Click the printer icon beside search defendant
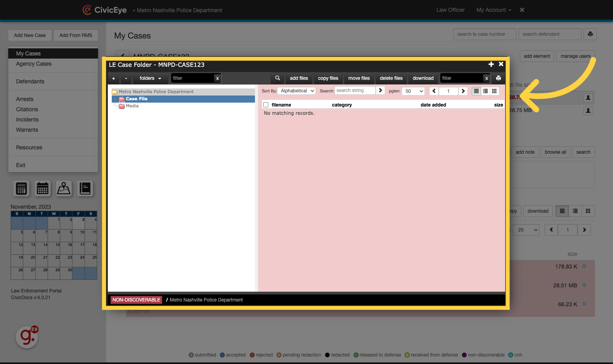This screenshot has height=364, width=613. click(x=590, y=34)
